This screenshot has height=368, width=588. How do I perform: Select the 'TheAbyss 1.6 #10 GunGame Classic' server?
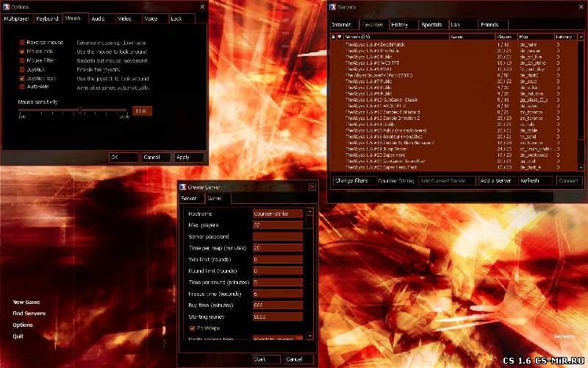point(454,100)
